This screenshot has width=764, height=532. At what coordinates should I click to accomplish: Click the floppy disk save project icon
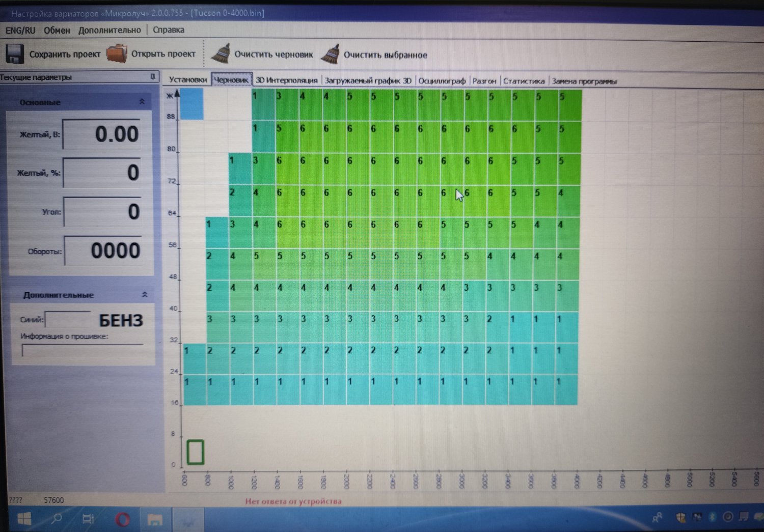pos(15,54)
